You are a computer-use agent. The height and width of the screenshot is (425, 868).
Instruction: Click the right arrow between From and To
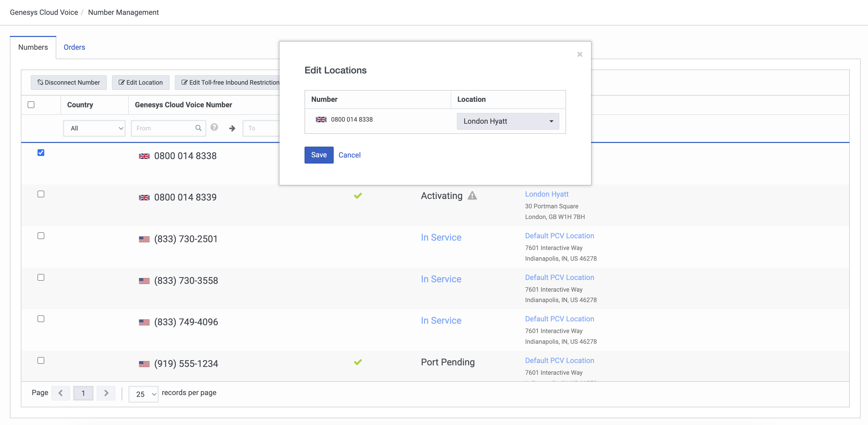[232, 128]
